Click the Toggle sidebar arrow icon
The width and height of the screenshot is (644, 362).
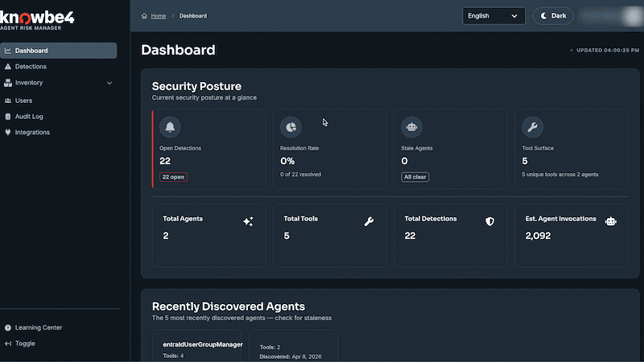click(x=8, y=343)
